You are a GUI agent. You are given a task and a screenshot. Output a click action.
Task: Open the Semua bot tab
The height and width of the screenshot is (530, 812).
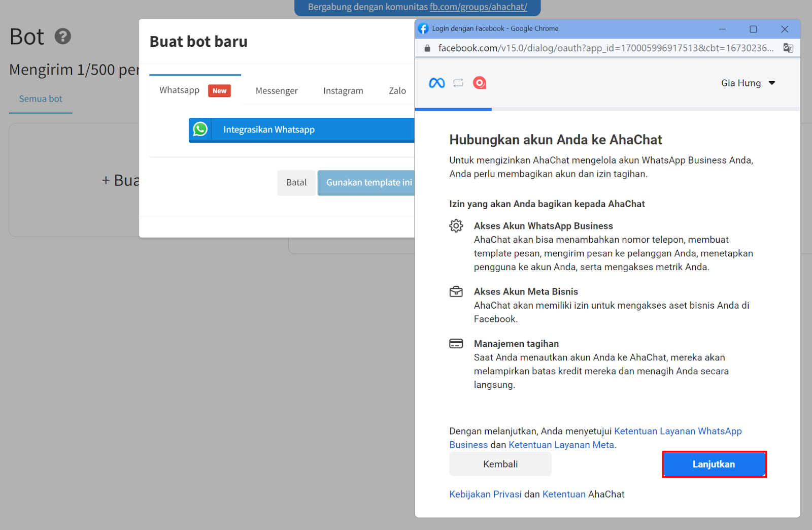(x=41, y=99)
